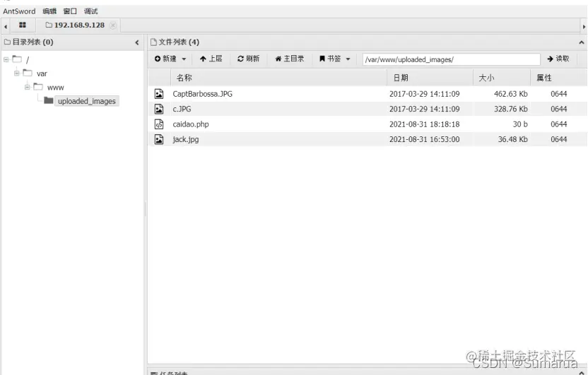
Task: Click 0644 attribute of jack.jpg
Action: pyautogui.click(x=559, y=139)
